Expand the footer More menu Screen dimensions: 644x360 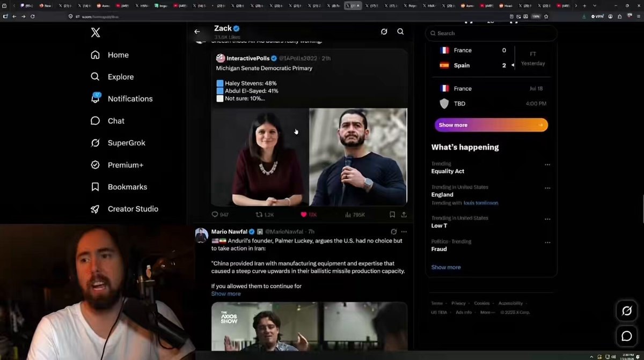(x=486, y=312)
